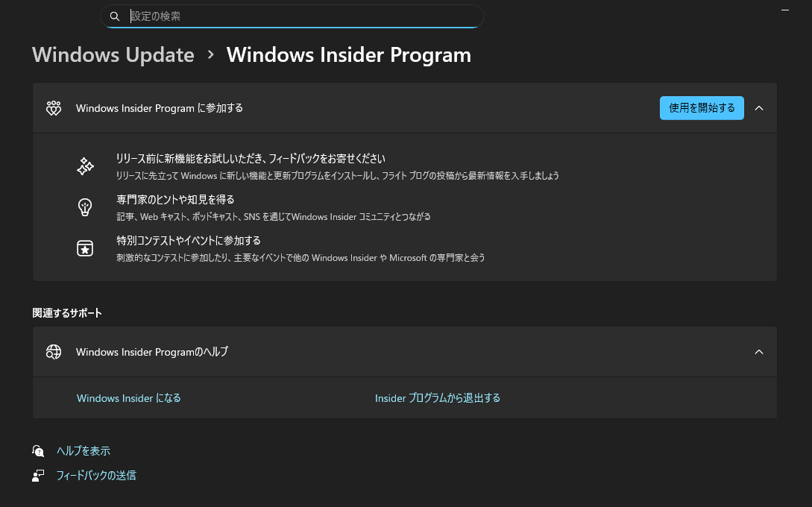Click the lightbulb hints icon
This screenshot has width=812, height=507.
click(85, 207)
